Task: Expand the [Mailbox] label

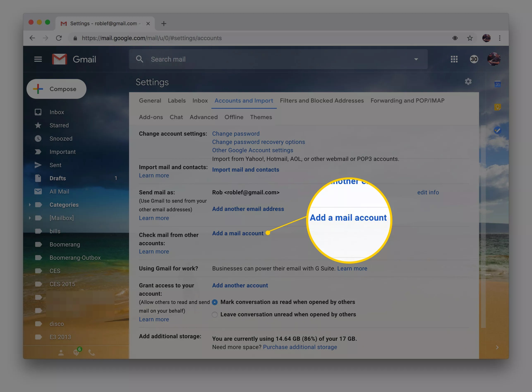Action: pyautogui.click(x=30, y=218)
